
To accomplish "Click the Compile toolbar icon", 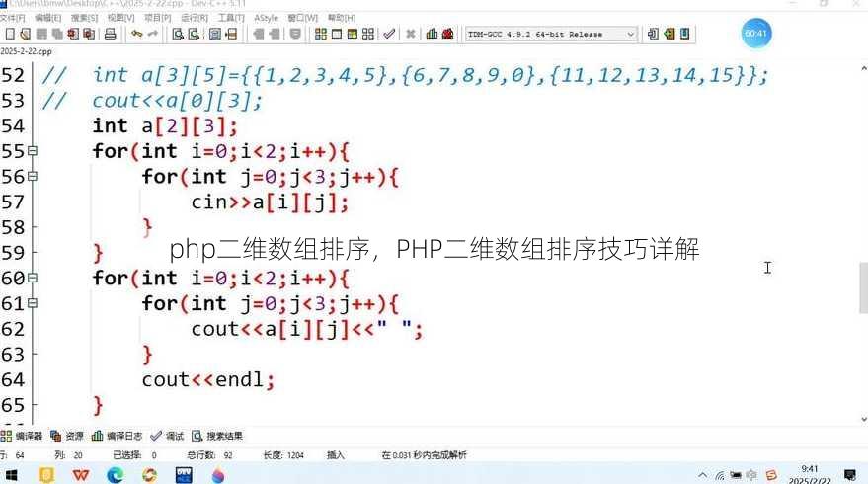I will click(x=321, y=34).
